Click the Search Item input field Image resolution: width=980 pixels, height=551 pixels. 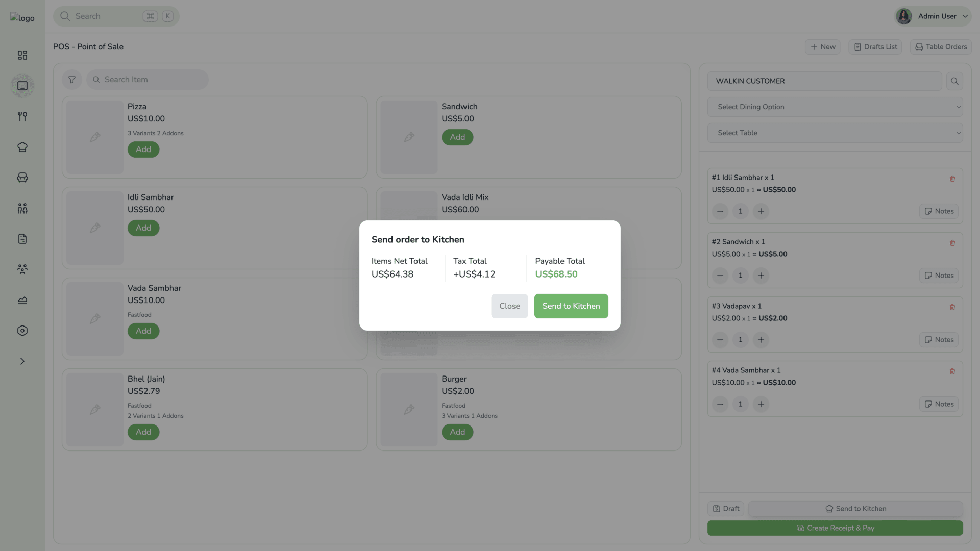point(147,80)
